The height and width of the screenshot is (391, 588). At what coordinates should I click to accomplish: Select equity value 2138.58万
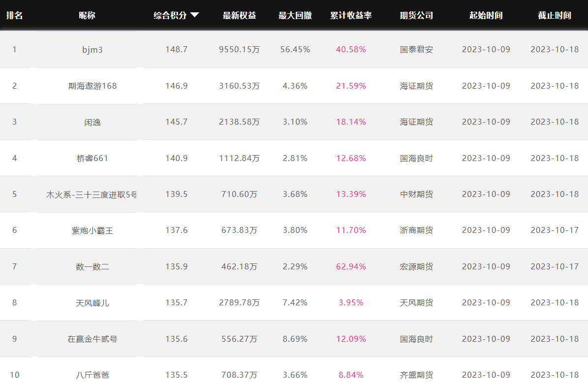239,122
